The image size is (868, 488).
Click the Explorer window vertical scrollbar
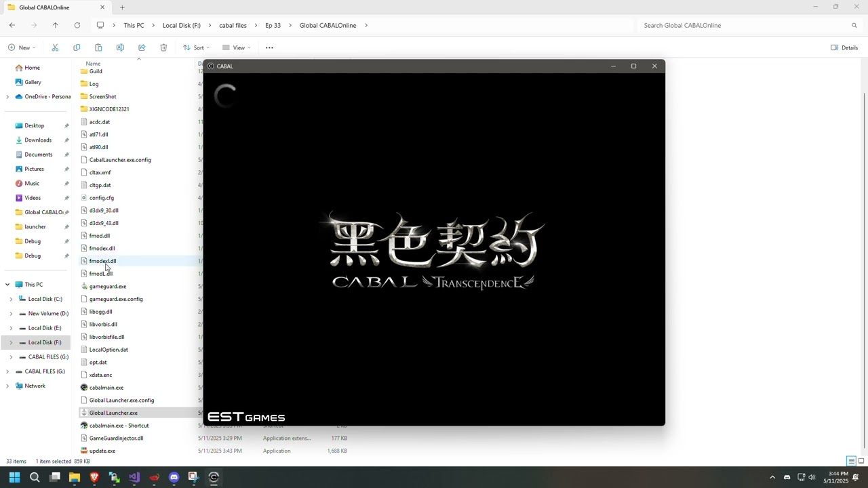(863, 271)
